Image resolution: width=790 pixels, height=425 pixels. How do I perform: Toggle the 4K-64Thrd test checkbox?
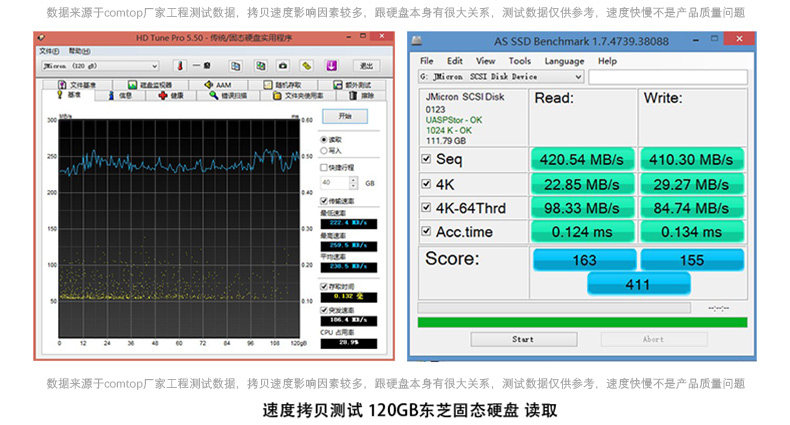pyautogui.click(x=426, y=207)
